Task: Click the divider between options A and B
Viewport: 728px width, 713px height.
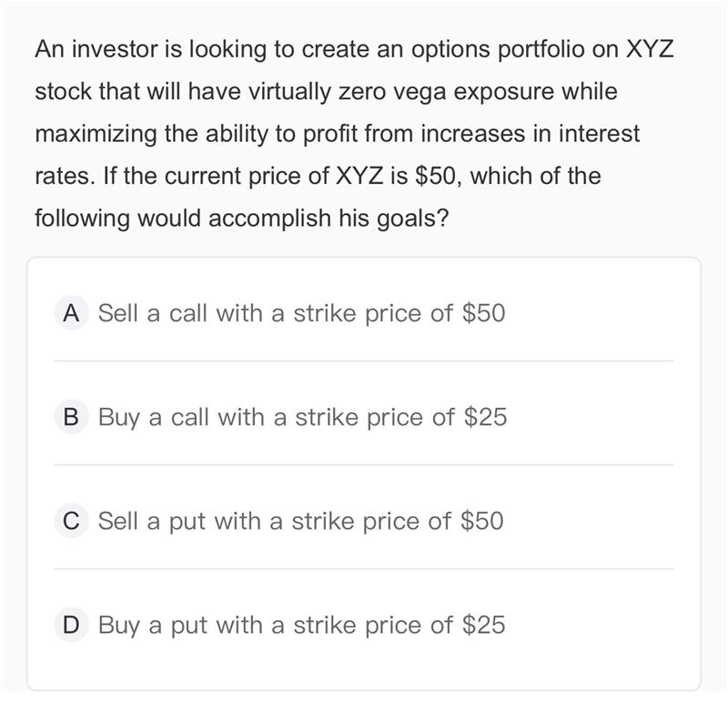Action: (364, 361)
